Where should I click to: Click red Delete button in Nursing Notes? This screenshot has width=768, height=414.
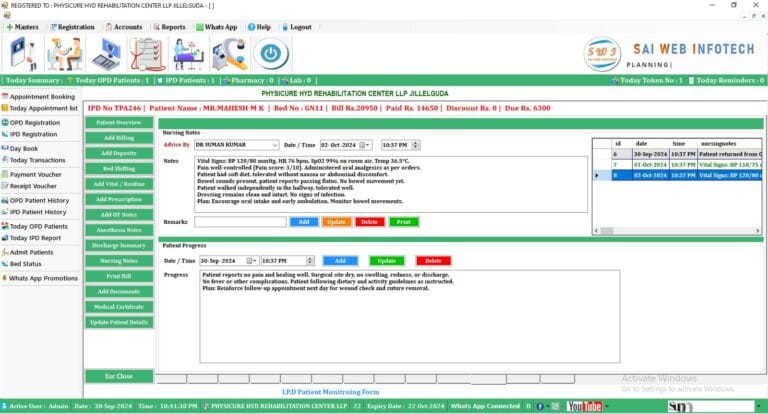[x=370, y=222]
